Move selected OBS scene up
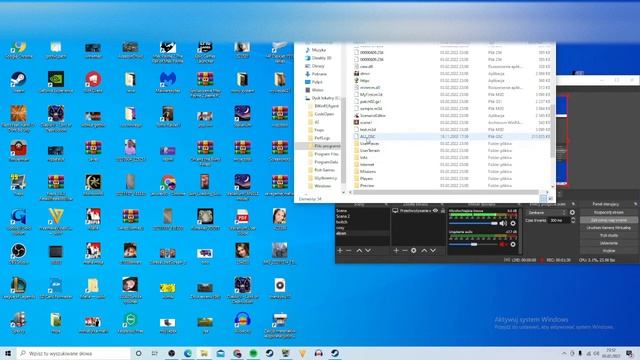This screenshot has width=640, height=360. coord(359,250)
